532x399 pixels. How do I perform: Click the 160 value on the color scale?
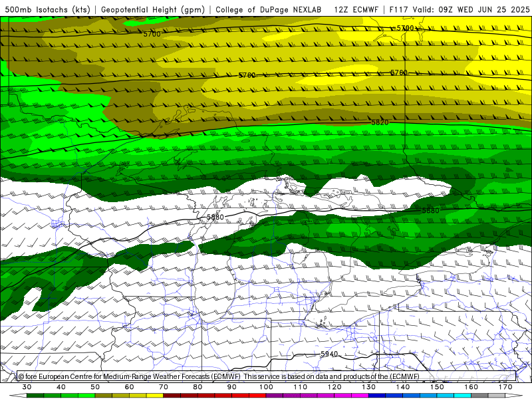pyautogui.click(x=471, y=387)
